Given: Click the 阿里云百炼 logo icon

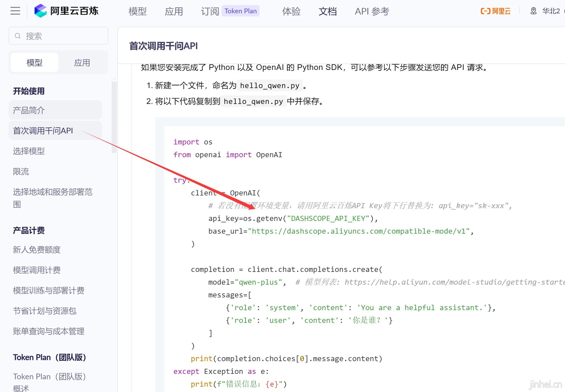Looking at the screenshot, I should click(41, 11).
